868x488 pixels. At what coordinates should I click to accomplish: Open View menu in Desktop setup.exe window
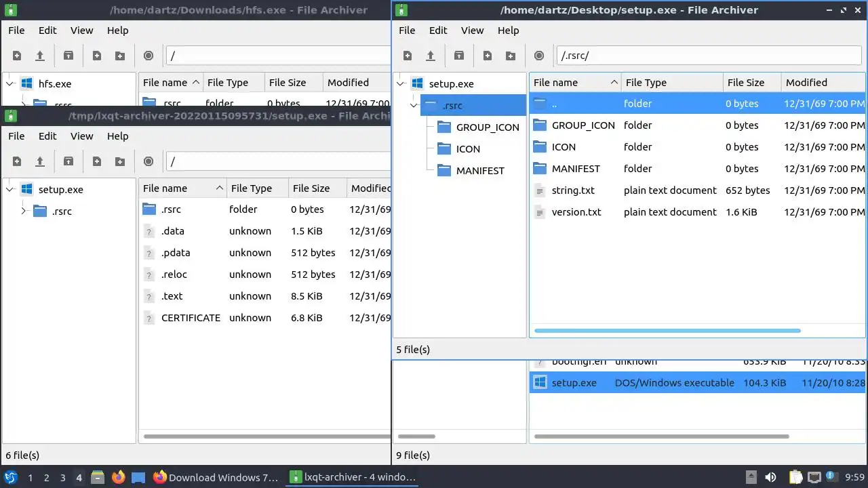point(473,30)
